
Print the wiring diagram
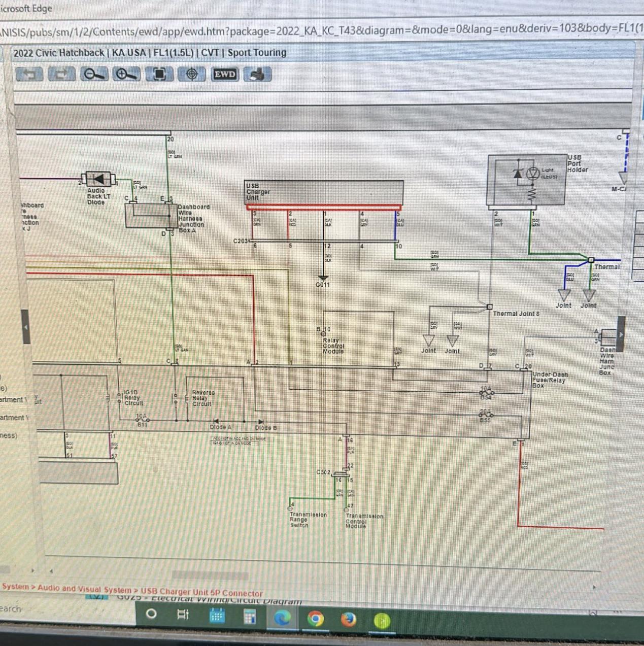coord(257,75)
